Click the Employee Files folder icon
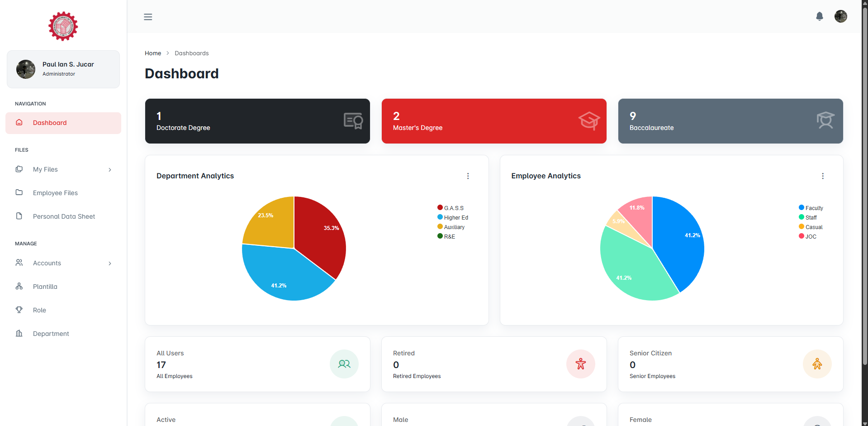Screen dimensions: 868x426 (19, 192)
